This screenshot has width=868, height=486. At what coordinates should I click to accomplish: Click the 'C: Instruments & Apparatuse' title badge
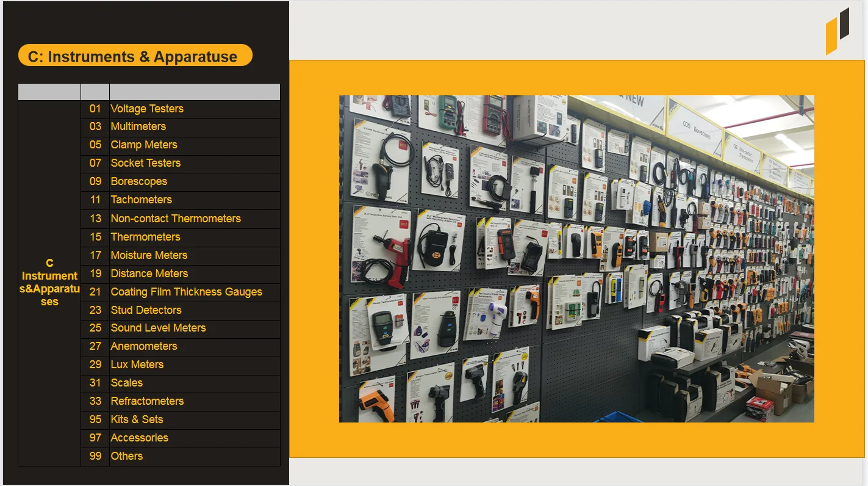(135, 56)
